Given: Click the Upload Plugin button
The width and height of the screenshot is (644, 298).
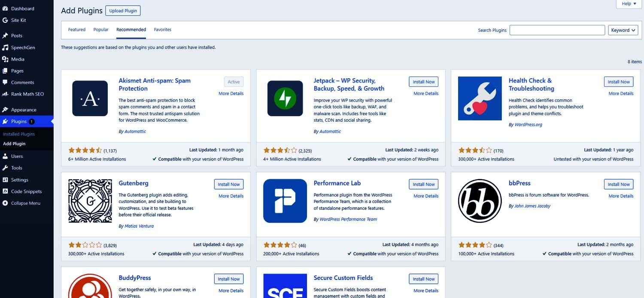Looking at the screenshot, I should (123, 10).
